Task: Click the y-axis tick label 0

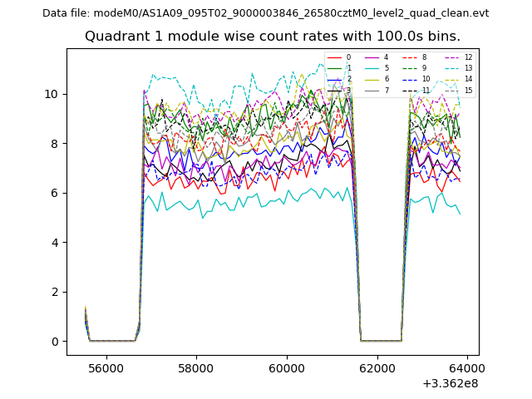Action: 55,342
